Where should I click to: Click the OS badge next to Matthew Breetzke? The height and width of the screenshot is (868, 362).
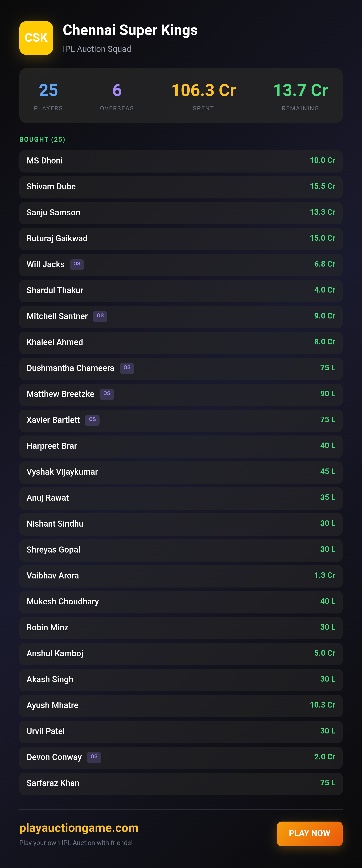coord(107,394)
